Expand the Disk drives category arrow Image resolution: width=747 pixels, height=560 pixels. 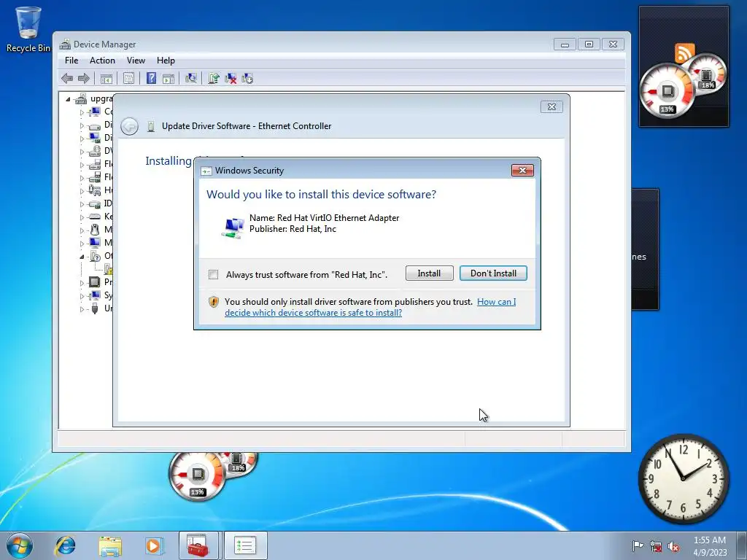tap(82, 125)
